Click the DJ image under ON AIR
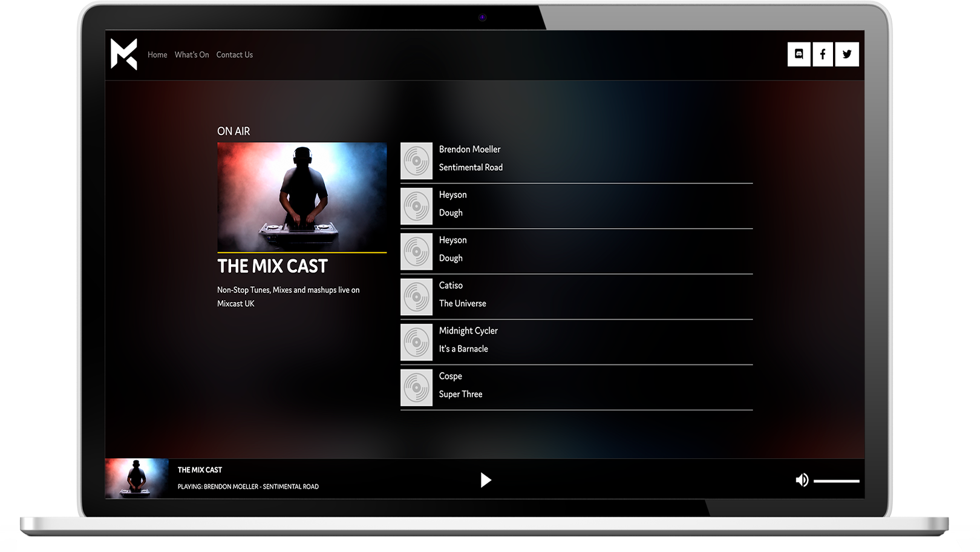The width and height of the screenshot is (980, 552). click(302, 197)
